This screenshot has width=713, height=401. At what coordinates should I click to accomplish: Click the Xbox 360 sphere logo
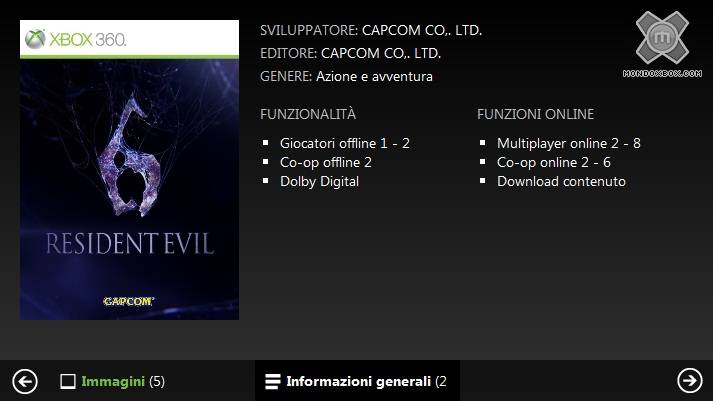click(x=35, y=39)
